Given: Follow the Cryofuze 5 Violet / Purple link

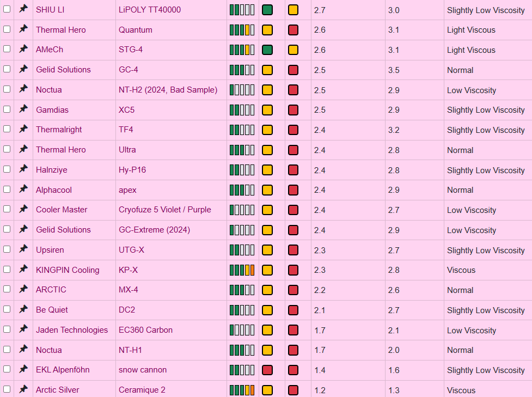Looking at the screenshot, I should click(x=165, y=210).
